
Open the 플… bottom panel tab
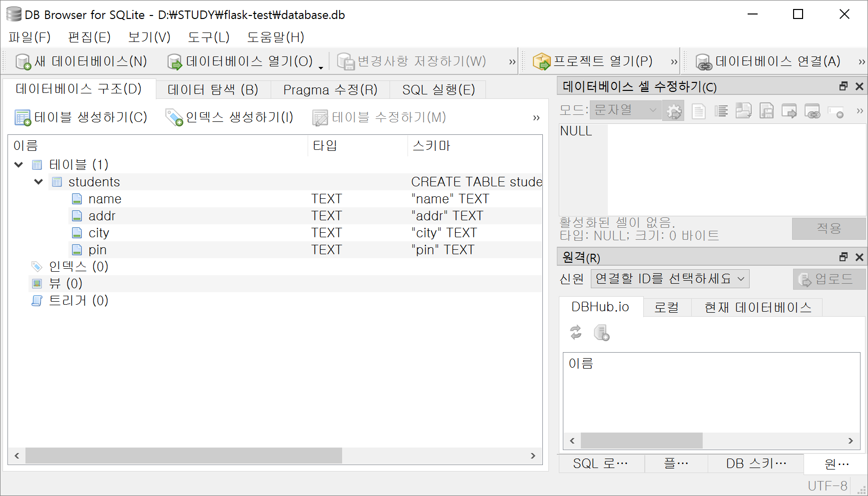pos(676,464)
